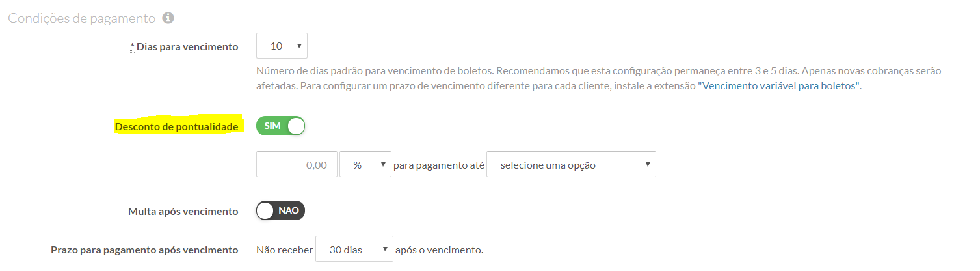Open the Dias para vencimento dropdown
980x271 pixels.
point(282,46)
